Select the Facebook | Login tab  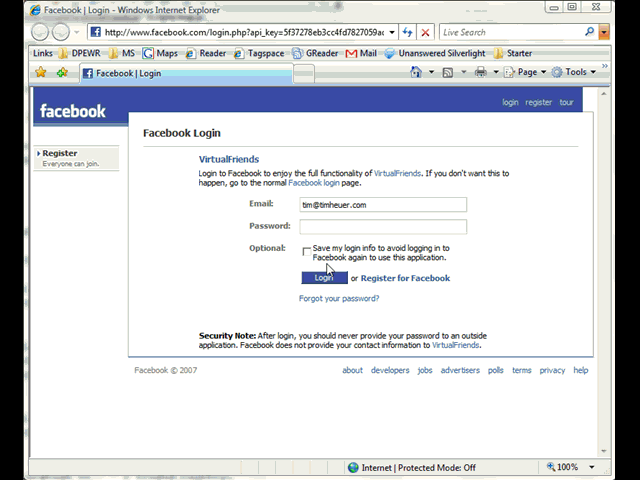click(x=186, y=73)
